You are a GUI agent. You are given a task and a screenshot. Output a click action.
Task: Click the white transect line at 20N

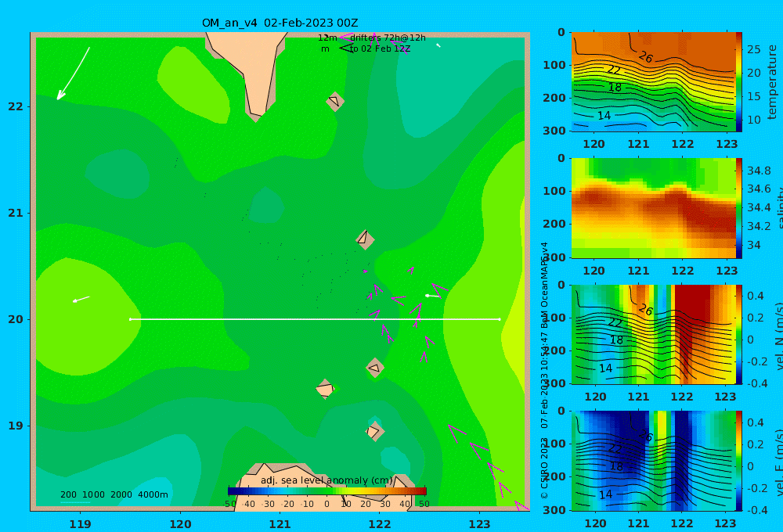click(x=315, y=319)
